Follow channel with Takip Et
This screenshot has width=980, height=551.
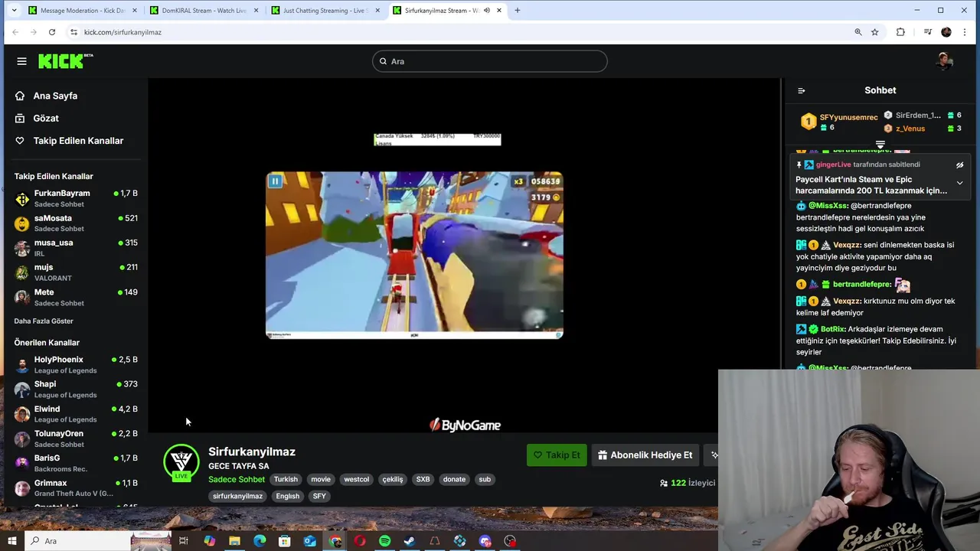click(x=557, y=455)
